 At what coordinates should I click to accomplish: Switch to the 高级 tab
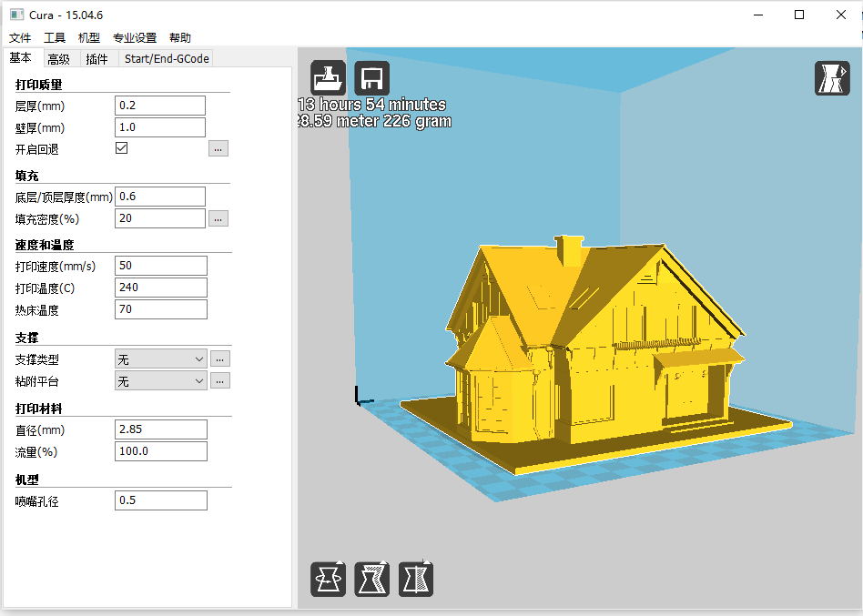tap(58, 59)
